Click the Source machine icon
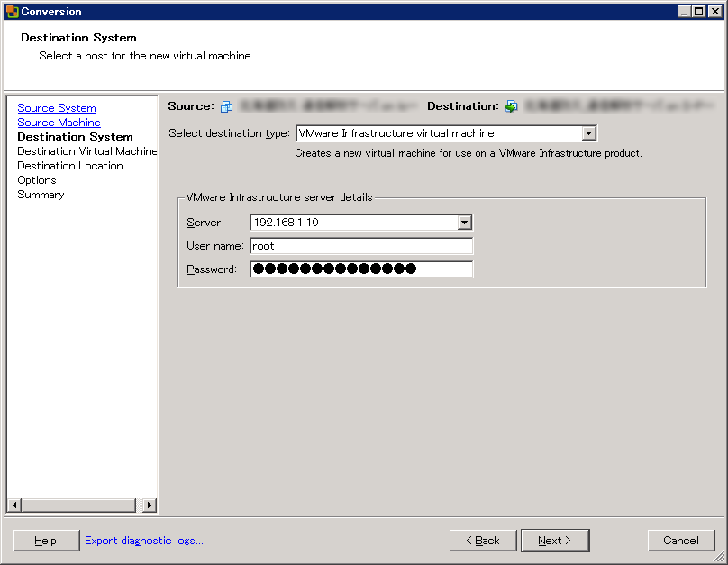Image resolution: width=728 pixels, height=565 pixels. click(x=227, y=106)
